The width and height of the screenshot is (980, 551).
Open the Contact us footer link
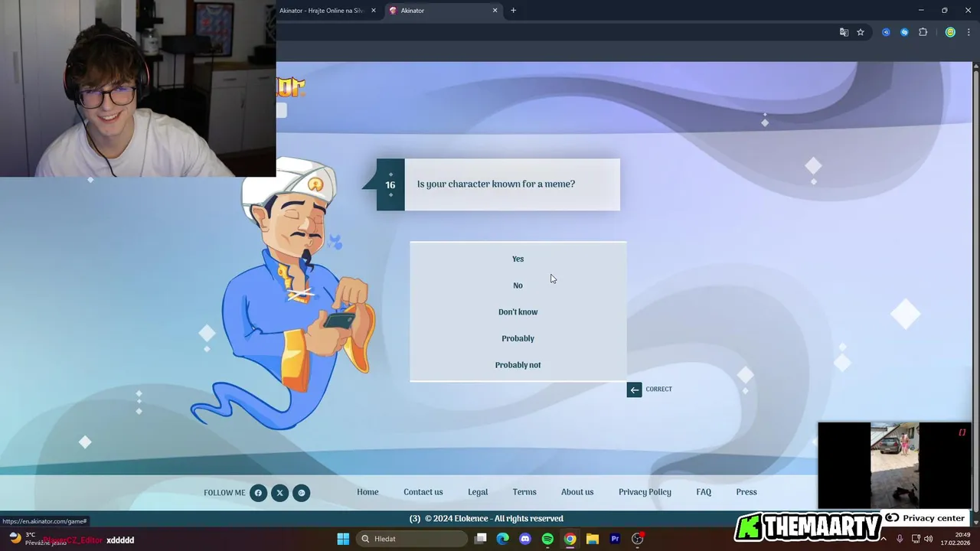(x=423, y=492)
